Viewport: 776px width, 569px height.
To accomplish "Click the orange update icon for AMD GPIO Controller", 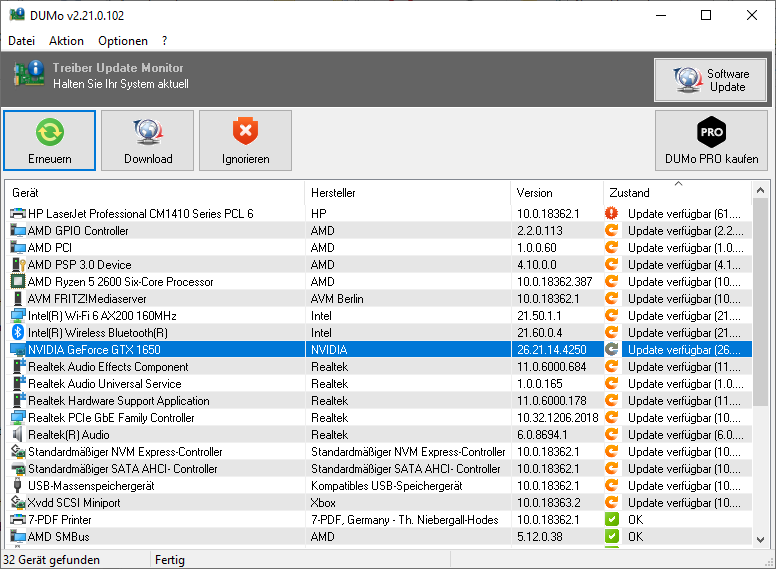I will tap(612, 231).
